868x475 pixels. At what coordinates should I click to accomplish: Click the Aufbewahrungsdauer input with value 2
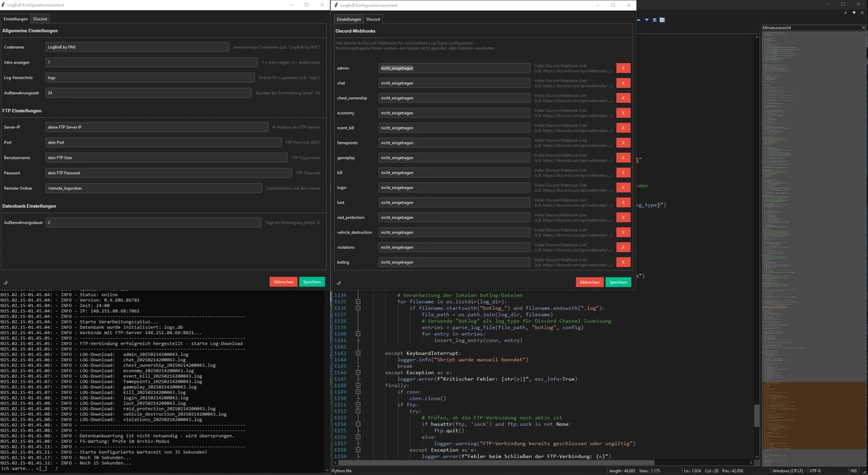[x=153, y=222]
